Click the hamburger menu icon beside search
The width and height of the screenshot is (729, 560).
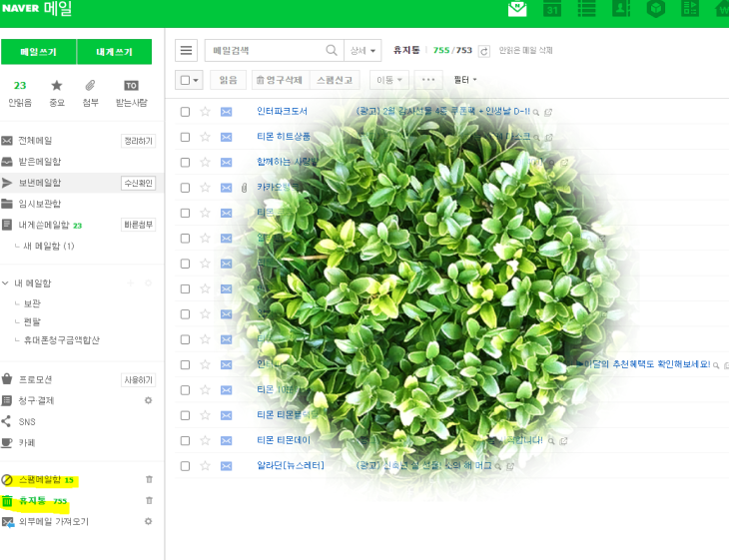tap(187, 50)
